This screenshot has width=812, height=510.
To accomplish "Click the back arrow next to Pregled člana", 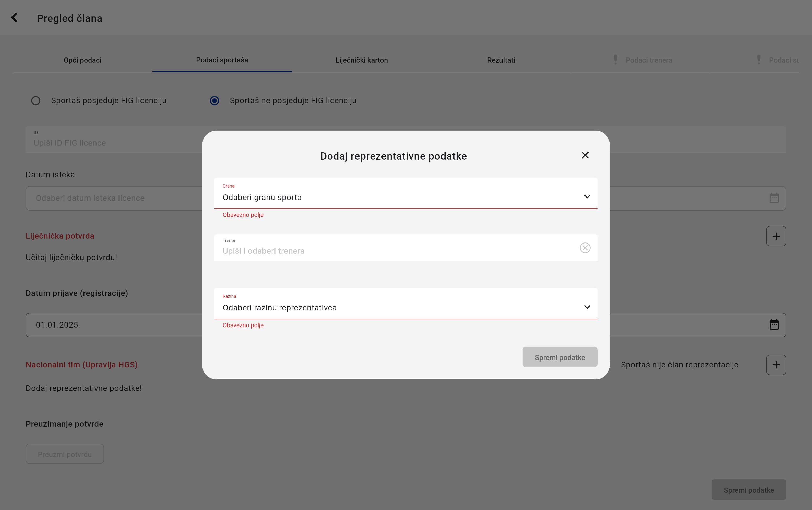I will 14,18.
